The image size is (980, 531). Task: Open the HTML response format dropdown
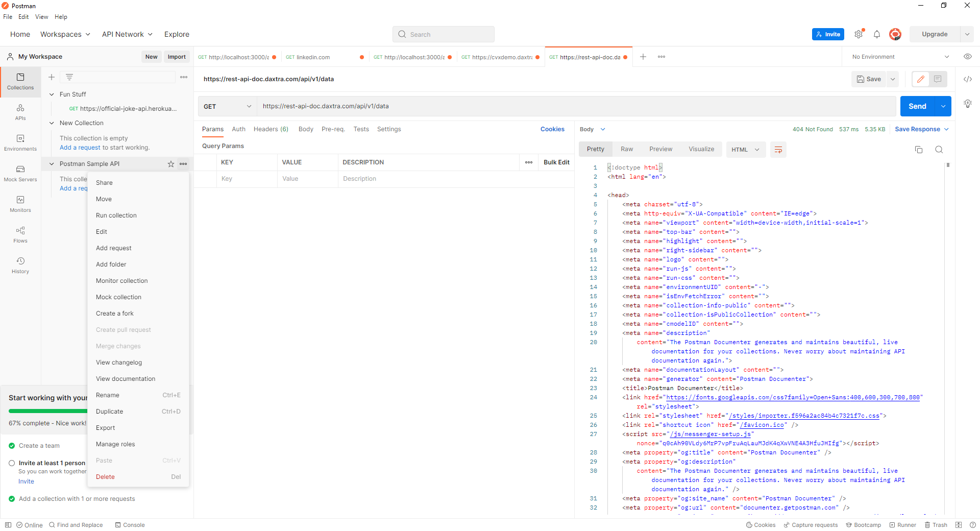[x=746, y=150]
